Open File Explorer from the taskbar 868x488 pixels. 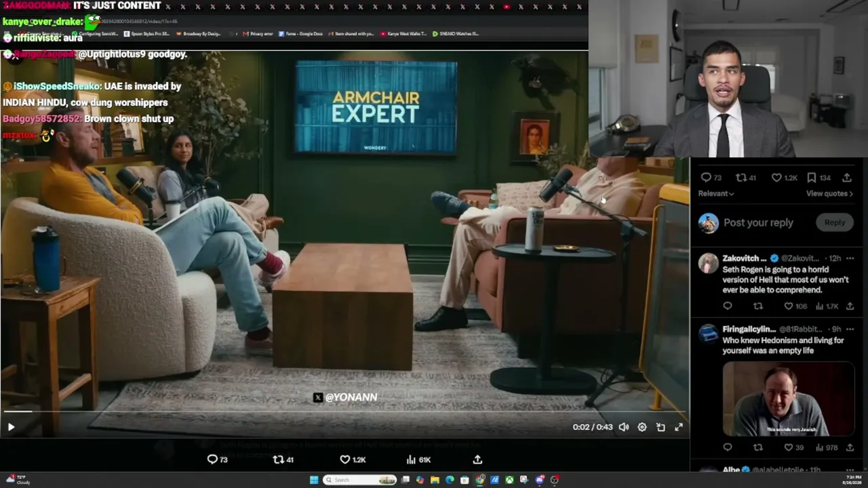(435, 480)
